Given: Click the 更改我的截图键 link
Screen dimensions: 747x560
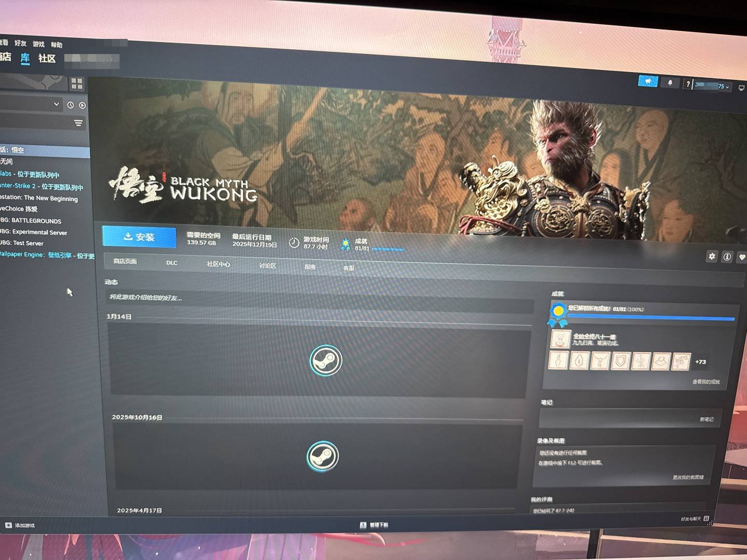Looking at the screenshot, I should [x=688, y=477].
